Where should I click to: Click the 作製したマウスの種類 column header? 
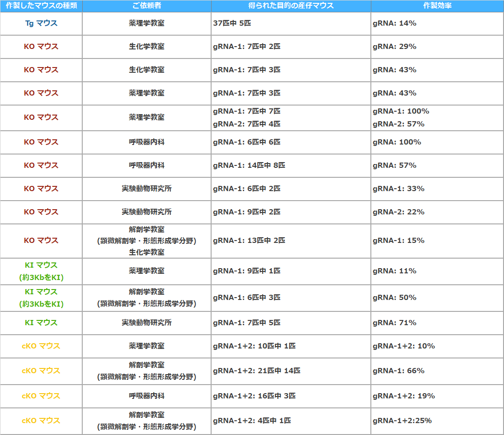pyautogui.click(x=41, y=6)
